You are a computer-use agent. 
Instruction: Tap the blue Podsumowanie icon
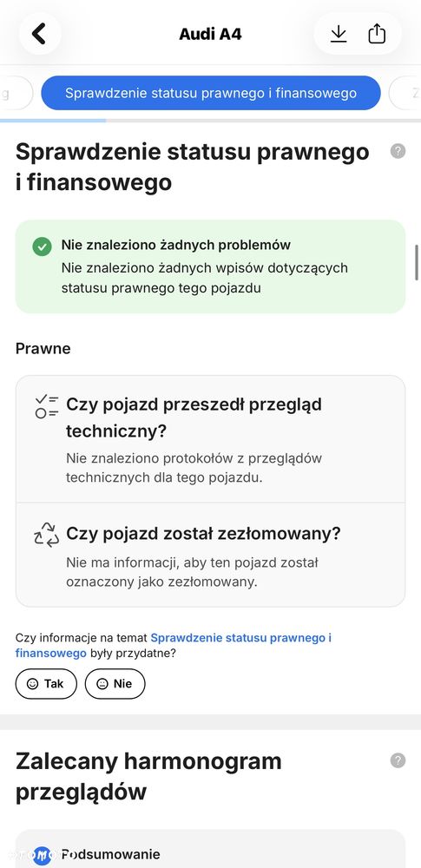click(x=42, y=855)
